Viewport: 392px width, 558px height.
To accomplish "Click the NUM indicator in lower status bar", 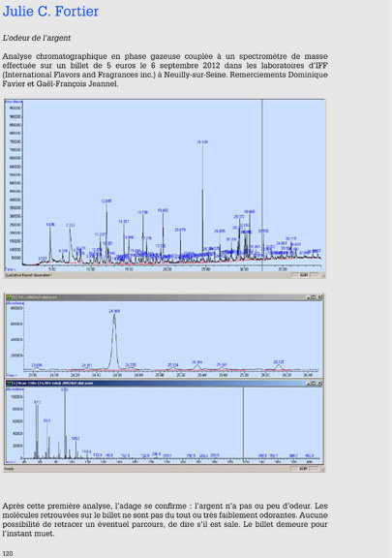I will [x=303, y=469].
